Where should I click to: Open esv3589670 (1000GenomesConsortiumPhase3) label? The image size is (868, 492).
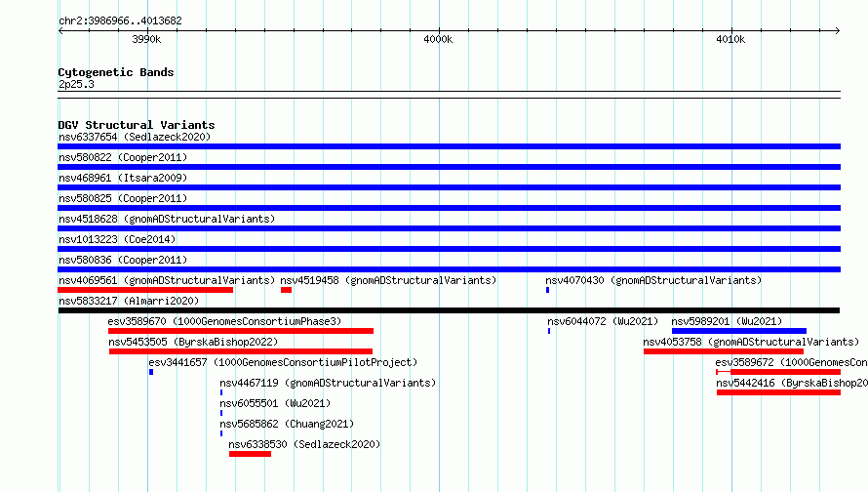click(224, 321)
